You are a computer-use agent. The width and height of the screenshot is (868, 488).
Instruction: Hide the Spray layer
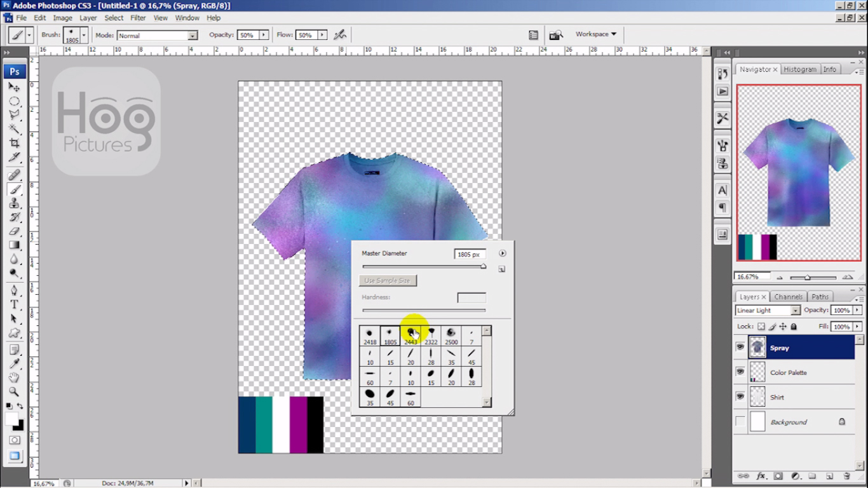[740, 348]
